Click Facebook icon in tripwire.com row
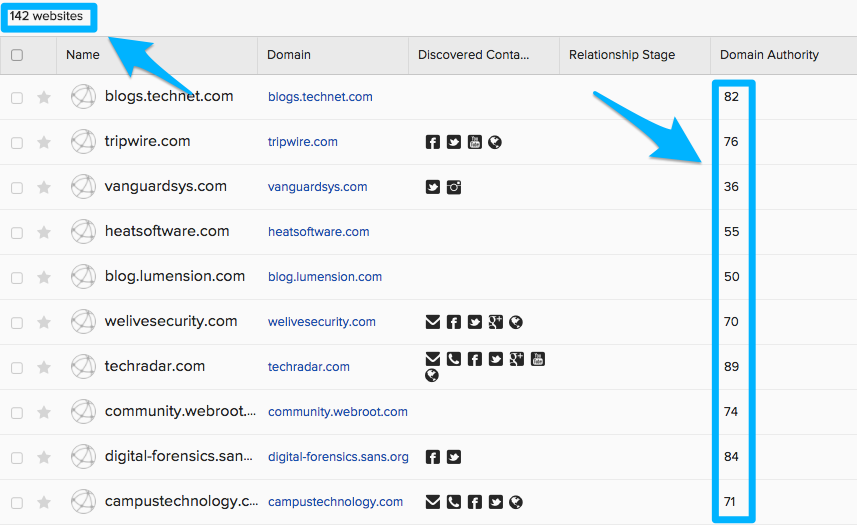The image size is (857, 525). point(432,142)
